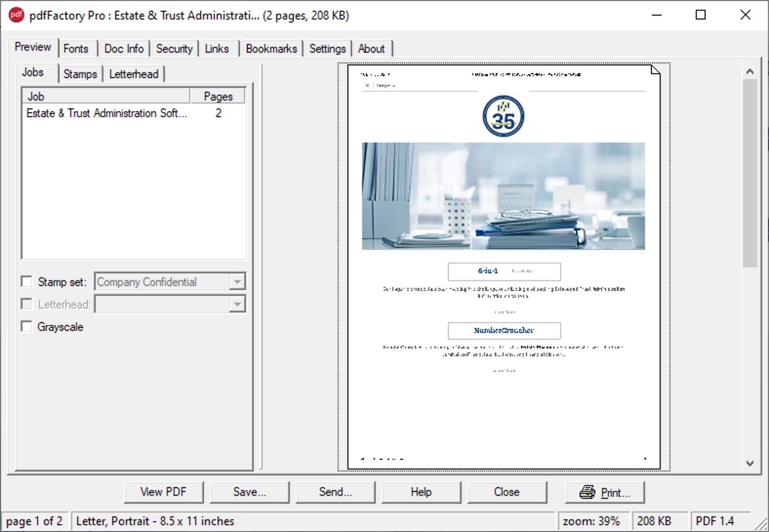Click the pdfFactory Pro app icon
Screen dimensions: 769x532
pos(16,15)
